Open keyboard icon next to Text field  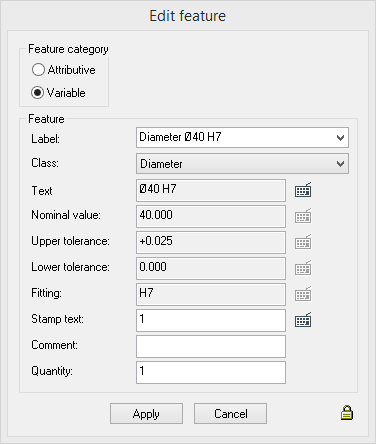pos(303,190)
